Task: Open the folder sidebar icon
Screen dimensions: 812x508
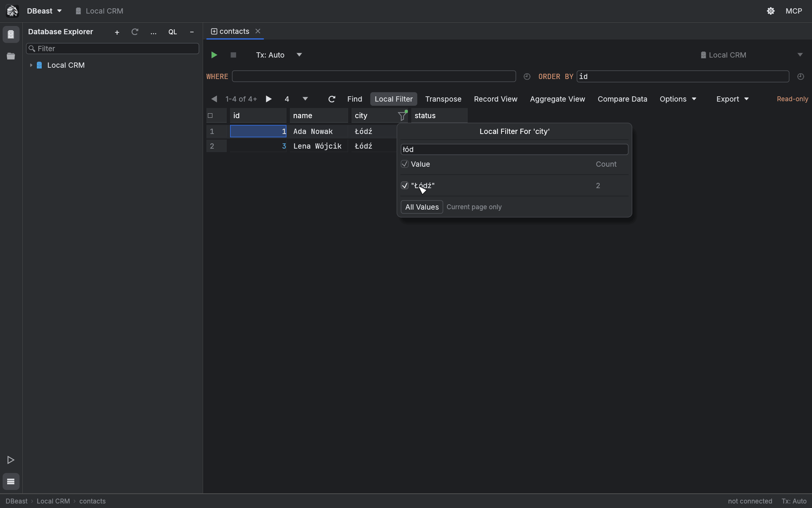Action: click(11, 56)
